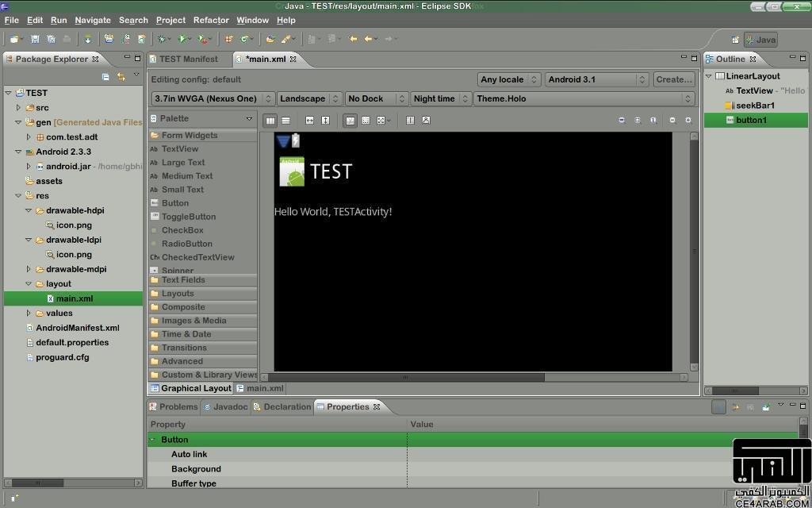
Task: Open the Palette options dropdown arrow
Action: pos(249,119)
